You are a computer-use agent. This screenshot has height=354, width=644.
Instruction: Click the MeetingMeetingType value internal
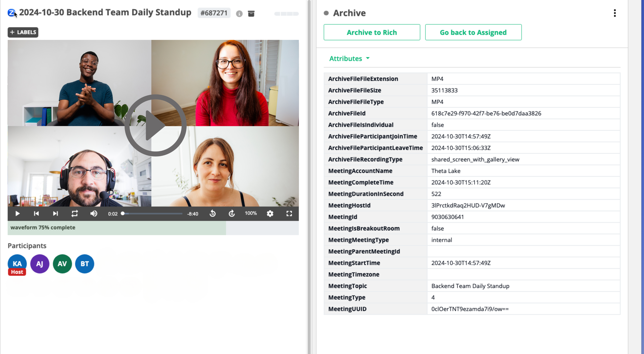pyautogui.click(x=442, y=240)
